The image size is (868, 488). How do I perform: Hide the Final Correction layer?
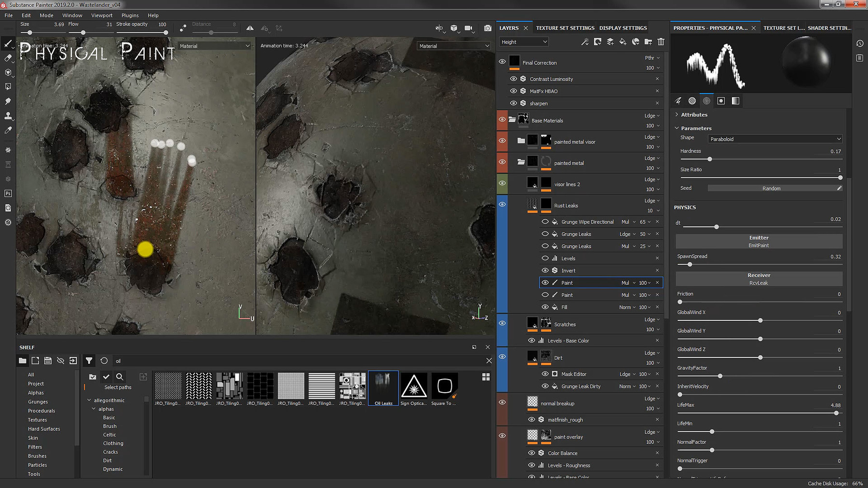[x=502, y=62]
